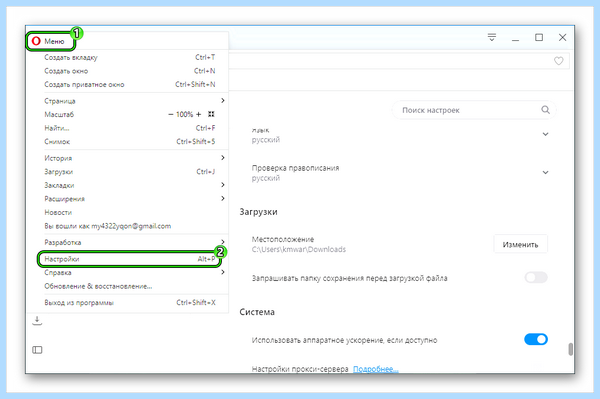This screenshot has height=399, width=600.
Task: Click the settings page scrollbar thumb
Action: [x=571, y=349]
